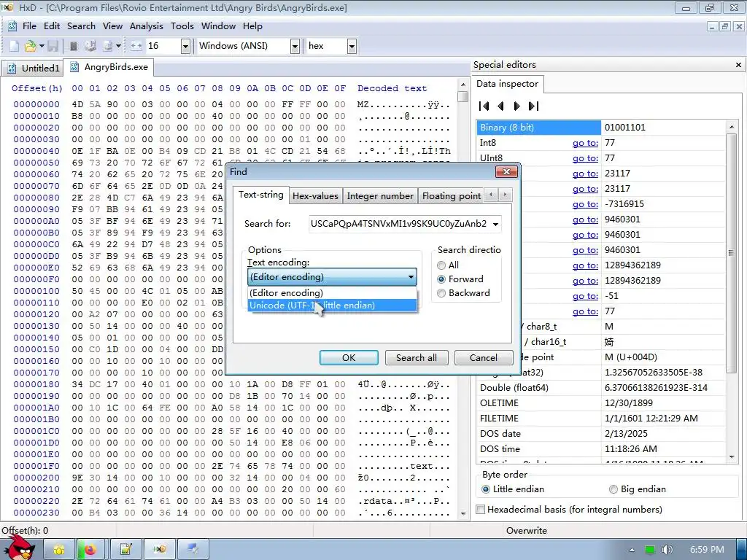Switch to Untitled1 document tab
Viewport: 747px width, 560px height.
coord(33,68)
